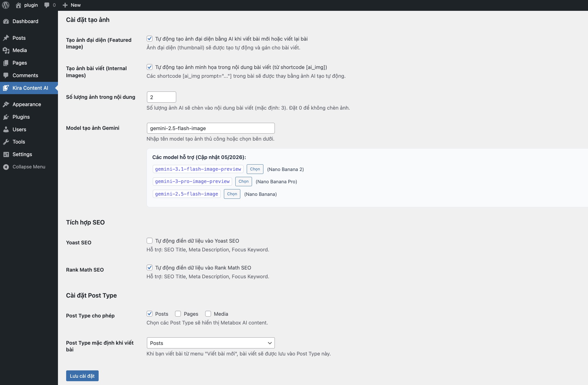
Task: Click the Settings sliders icon
Action: (x=6, y=154)
